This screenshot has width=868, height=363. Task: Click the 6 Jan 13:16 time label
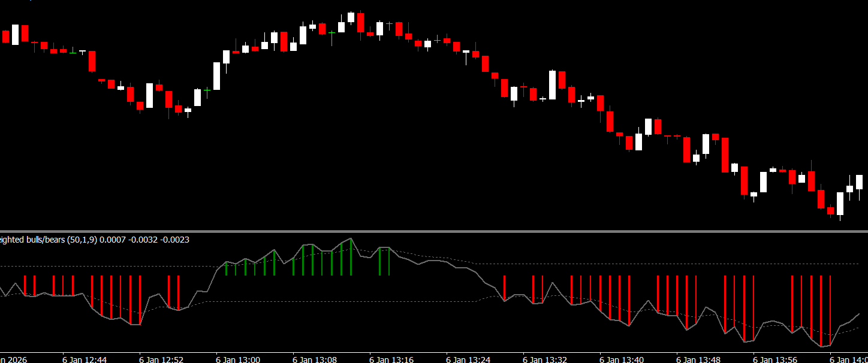391,359
